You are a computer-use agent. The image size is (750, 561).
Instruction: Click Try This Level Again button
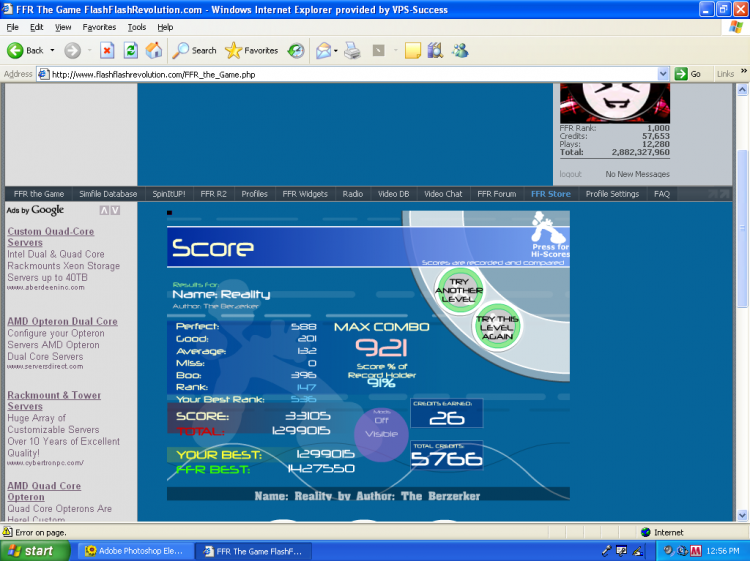[497, 327]
